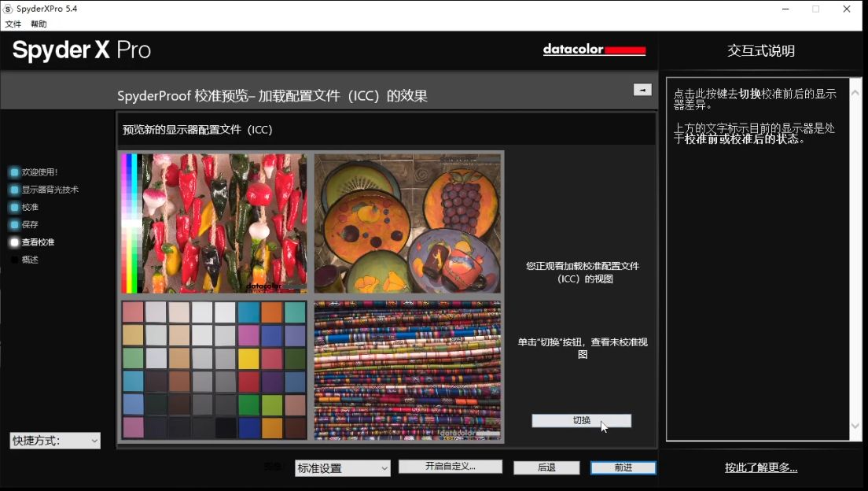The height and width of the screenshot is (491, 868).
Task: Toggle calibrated view with the 切换 button
Action: 581,421
